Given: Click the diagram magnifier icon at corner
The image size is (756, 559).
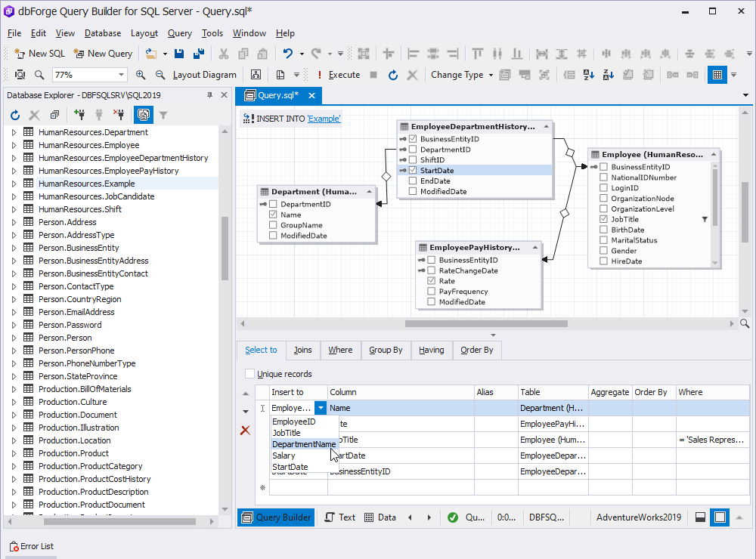Looking at the screenshot, I should [745, 323].
